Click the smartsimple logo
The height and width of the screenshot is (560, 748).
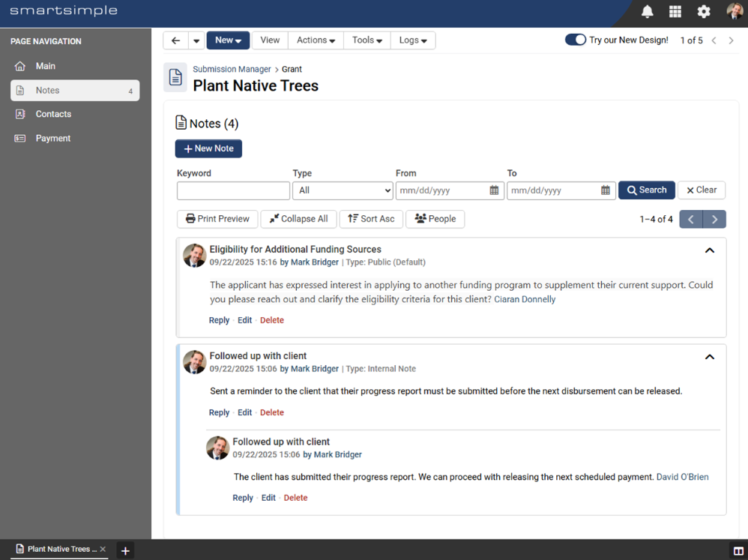pos(64,10)
